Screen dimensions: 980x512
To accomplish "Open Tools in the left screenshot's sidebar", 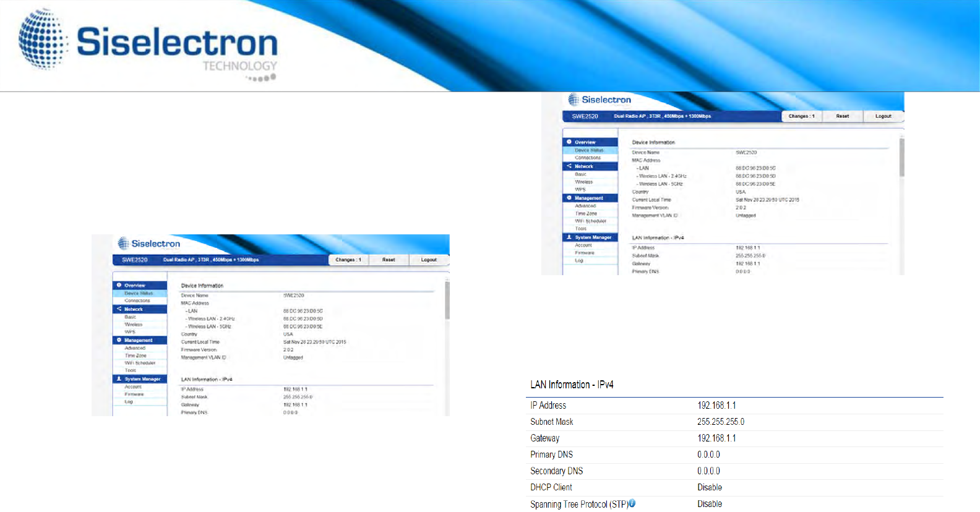I will (x=130, y=370).
